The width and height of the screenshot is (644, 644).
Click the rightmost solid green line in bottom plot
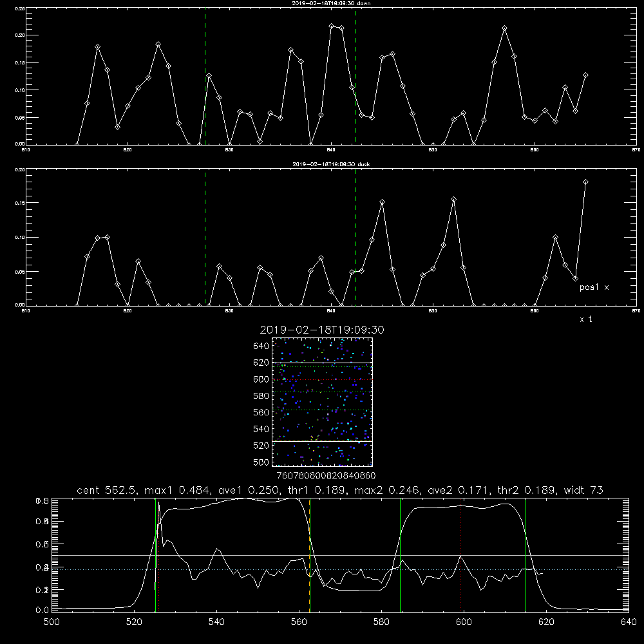point(526,555)
